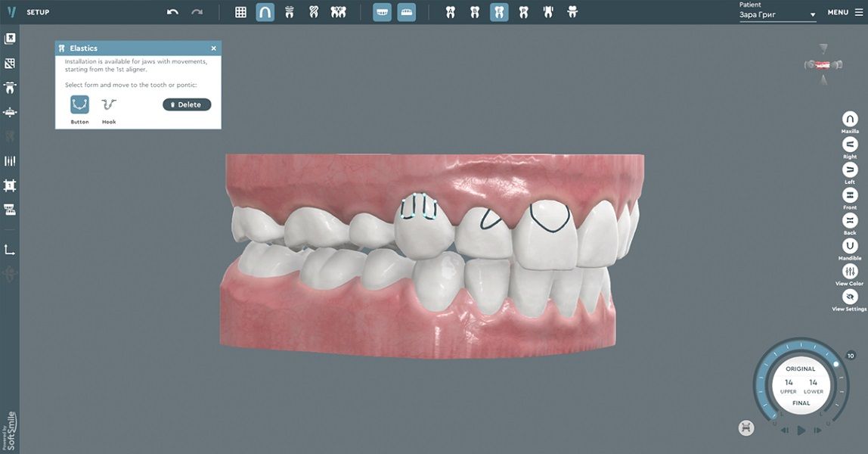Click the 14 UPPER stage count
Viewport: 868px width, 454px height.
789,386
